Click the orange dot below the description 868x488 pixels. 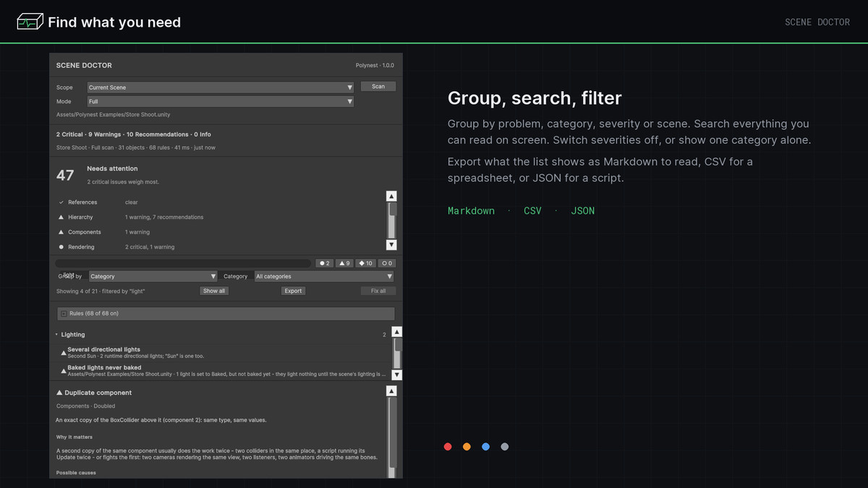tap(467, 447)
